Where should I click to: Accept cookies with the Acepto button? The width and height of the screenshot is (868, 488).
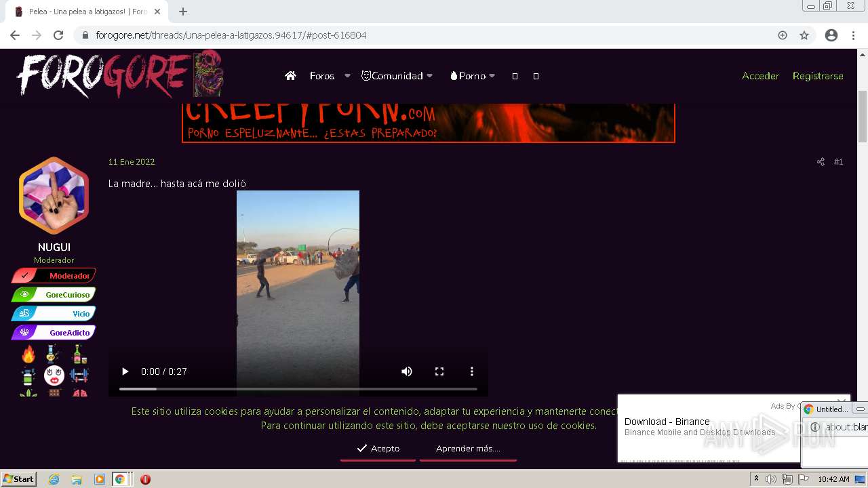coord(378,449)
